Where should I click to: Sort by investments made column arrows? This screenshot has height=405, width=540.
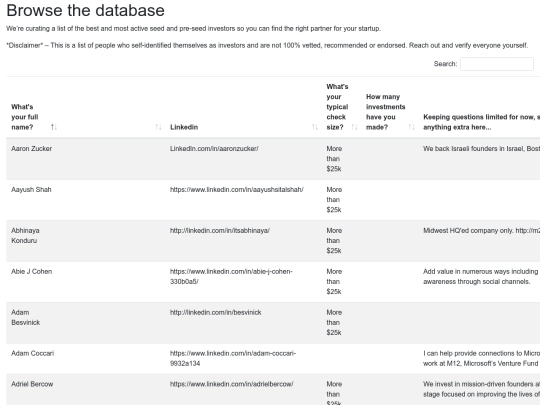point(412,127)
